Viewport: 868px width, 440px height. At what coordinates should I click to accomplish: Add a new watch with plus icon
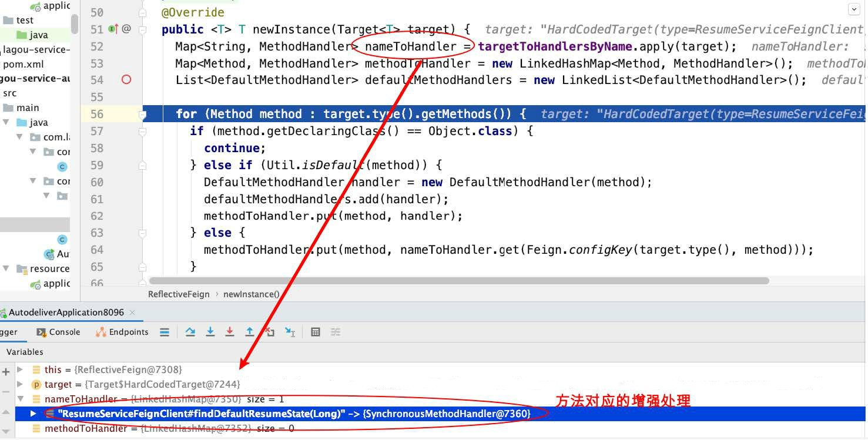coord(6,372)
